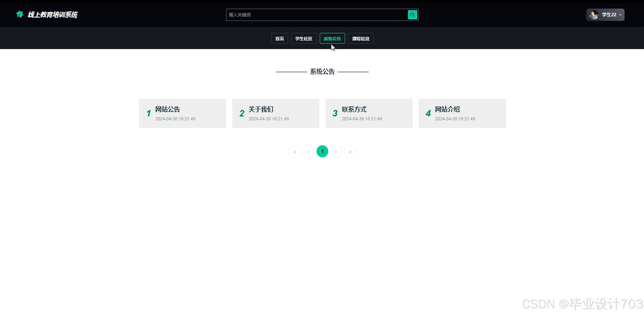Click the 线上教育培训系统 site title
Image resolution: width=644 pixels, height=315 pixels.
tap(53, 15)
